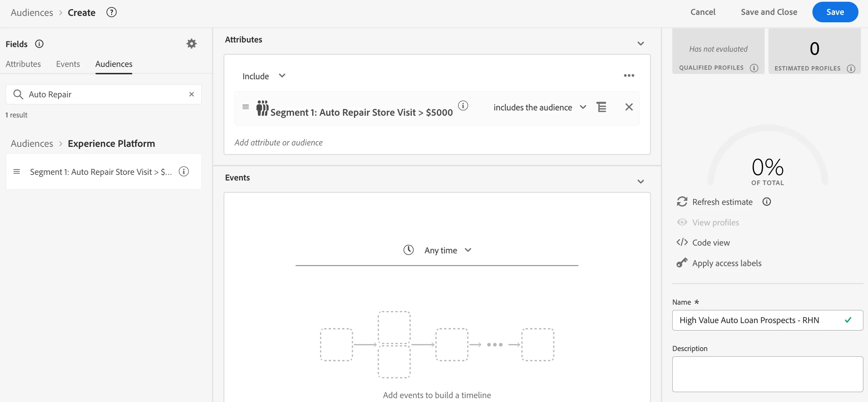The height and width of the screenshot is (402, 868).
Task: Click Save and Close
Action: pos(769,12)
